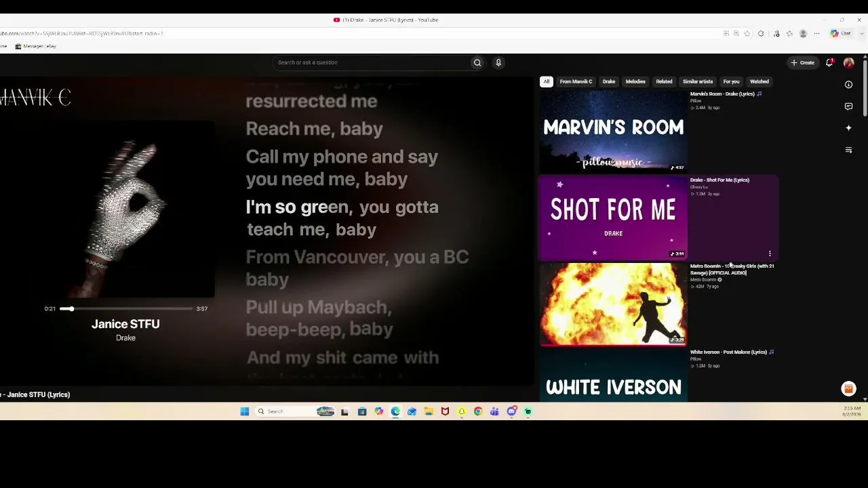Click the YouTube page vertical scrollbar
This screenshot has height=488, width=868.
(x=865, y=88)
